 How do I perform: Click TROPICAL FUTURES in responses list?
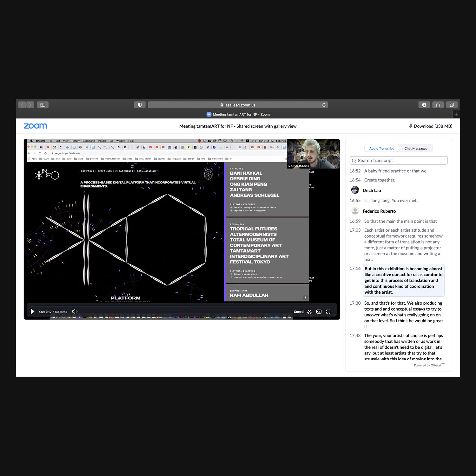pos(254,229)
